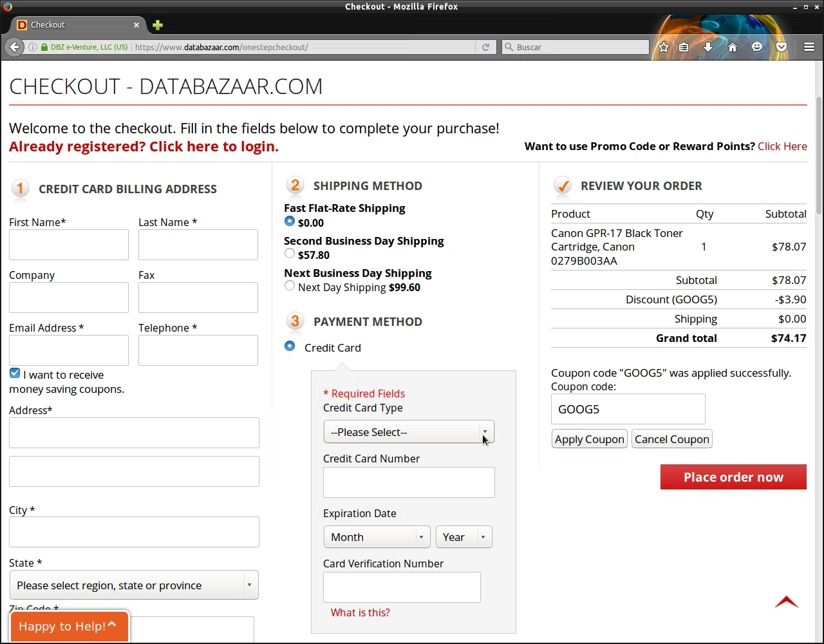The width and height of the screenshot is (824, 644).
Task: Click the smiley chat icon in toolbar
Action: (757, 47)
